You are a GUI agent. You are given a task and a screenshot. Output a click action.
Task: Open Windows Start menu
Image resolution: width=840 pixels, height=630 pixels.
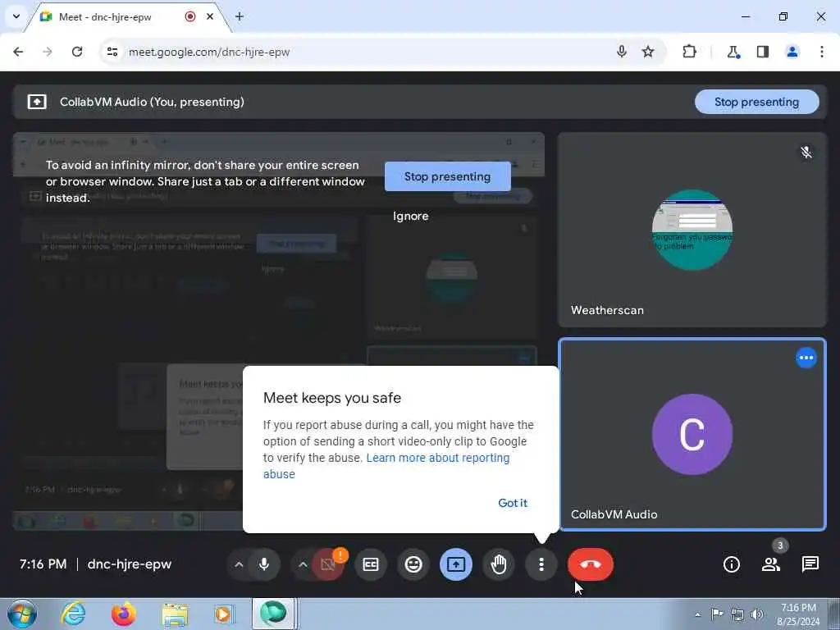[x=22, y=614]
